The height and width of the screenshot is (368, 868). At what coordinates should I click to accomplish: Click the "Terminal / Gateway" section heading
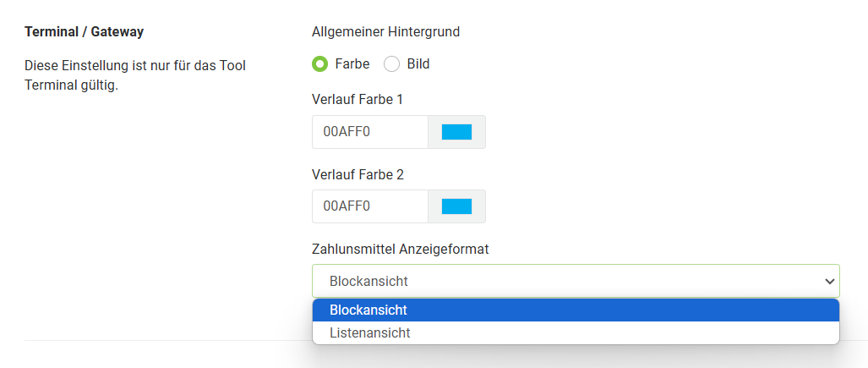(85, 31)
